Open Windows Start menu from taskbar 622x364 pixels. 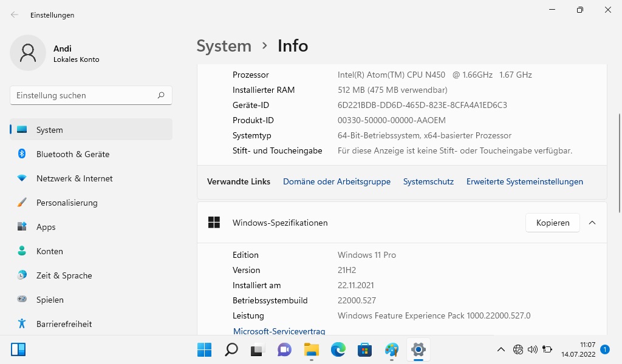point(204,349)
